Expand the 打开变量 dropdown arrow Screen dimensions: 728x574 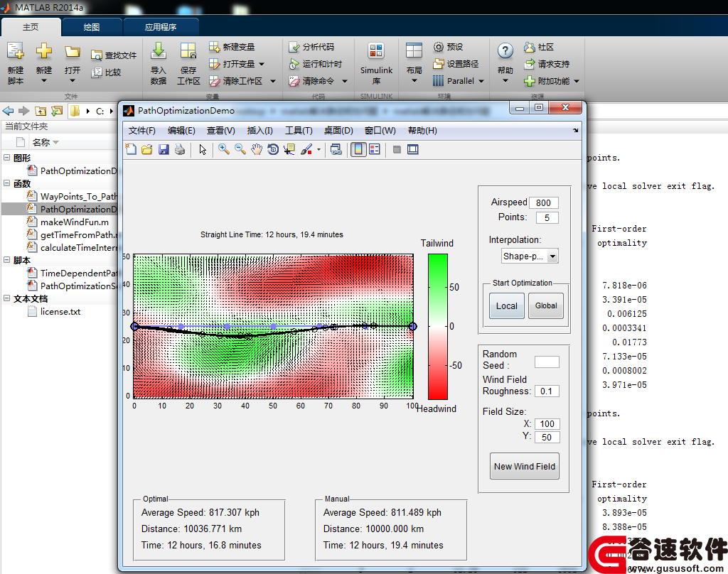262,64
